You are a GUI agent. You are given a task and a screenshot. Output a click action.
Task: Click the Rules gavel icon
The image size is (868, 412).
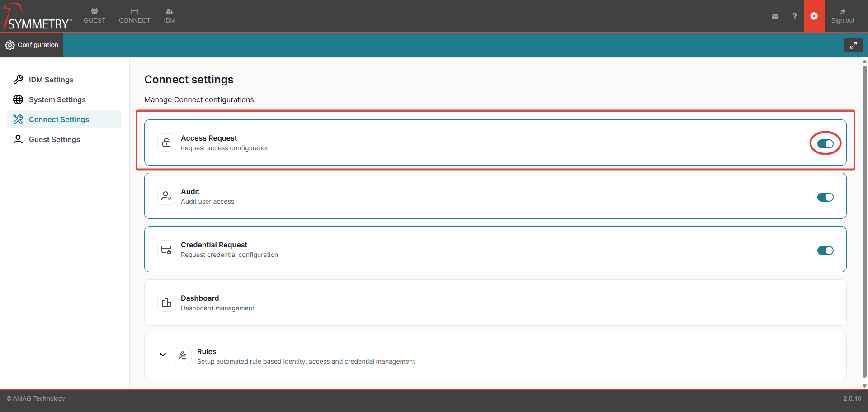pyautogui.click(x=183, y=356)
